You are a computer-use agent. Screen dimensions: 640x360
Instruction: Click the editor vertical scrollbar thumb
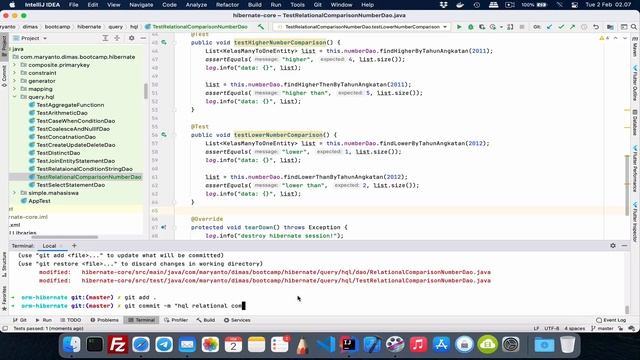point(627,186)
